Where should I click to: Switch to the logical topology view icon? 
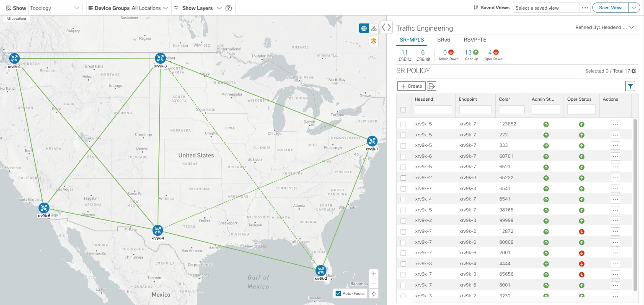[374, 28]
